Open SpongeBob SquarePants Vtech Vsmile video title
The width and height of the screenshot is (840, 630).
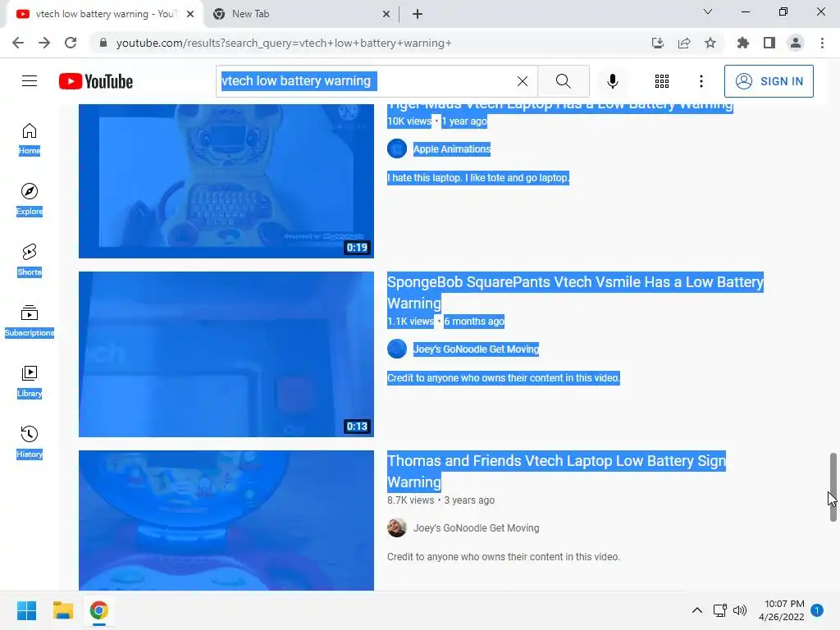(575, 293)
